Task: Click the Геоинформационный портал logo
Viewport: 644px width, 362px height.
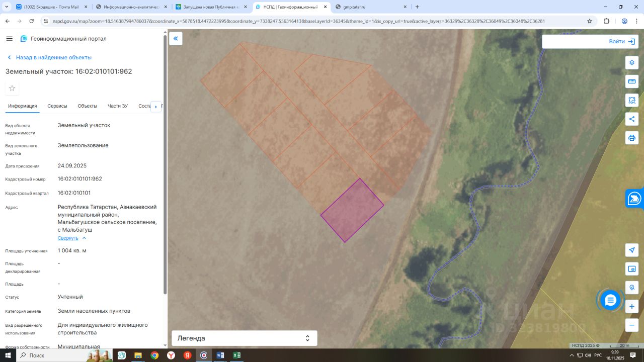Action: (63, 39)
